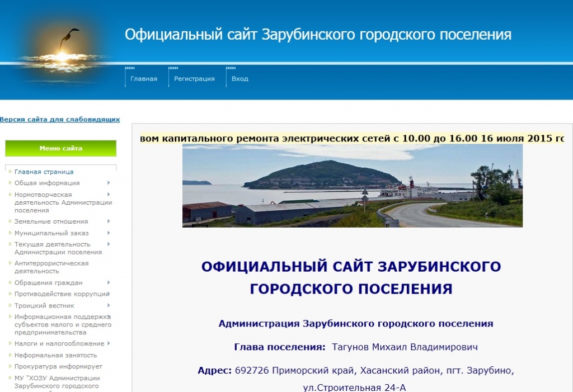Viewport: 573px width, 392px height.
Task: Open the Противодействие коррупции menu link
Action: tap(60, 294)
